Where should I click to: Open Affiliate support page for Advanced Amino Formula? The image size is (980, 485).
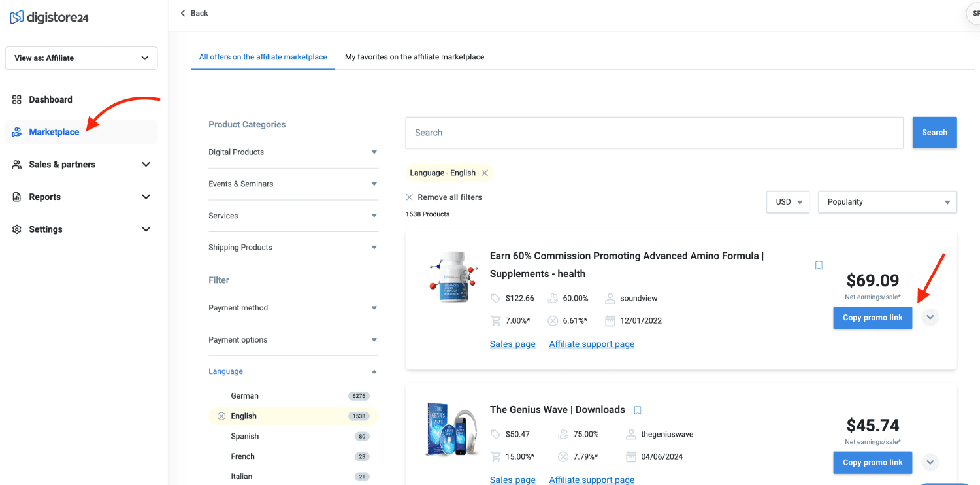pyautogui.click(x=592, y=344)
